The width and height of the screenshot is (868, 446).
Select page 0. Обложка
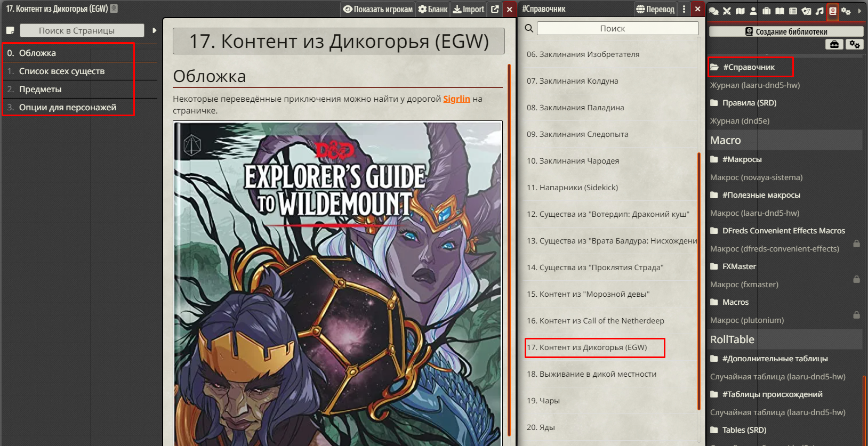pyautogui.click(x=80, y=53)
